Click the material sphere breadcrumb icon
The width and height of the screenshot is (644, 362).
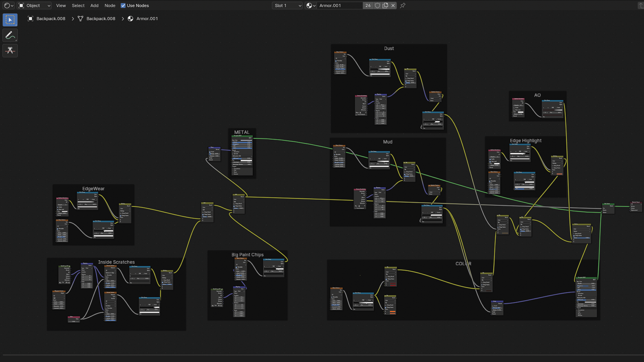coord(130,19)
